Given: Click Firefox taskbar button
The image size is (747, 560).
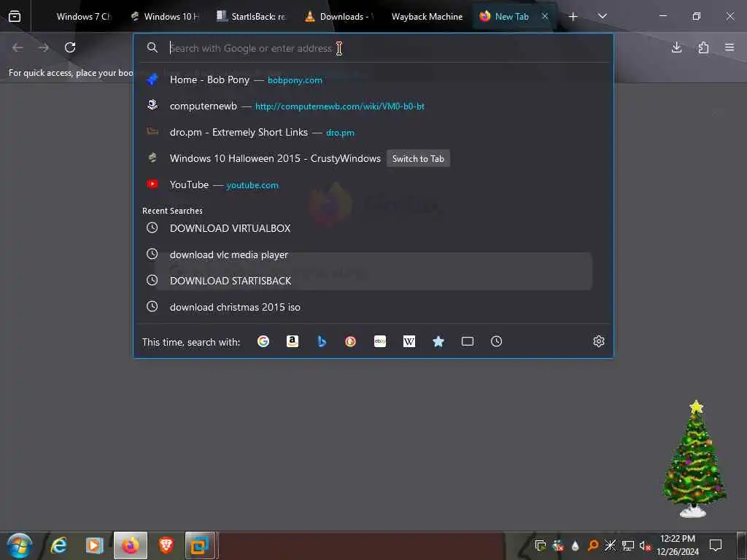Looking at the screenshot, I should coord(131,545).
